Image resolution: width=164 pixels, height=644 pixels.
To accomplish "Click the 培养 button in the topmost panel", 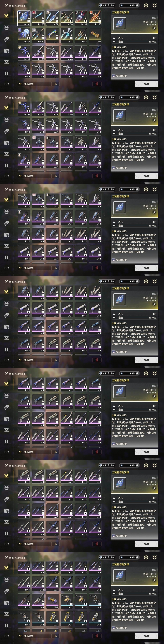I will [x=147, y=84].
